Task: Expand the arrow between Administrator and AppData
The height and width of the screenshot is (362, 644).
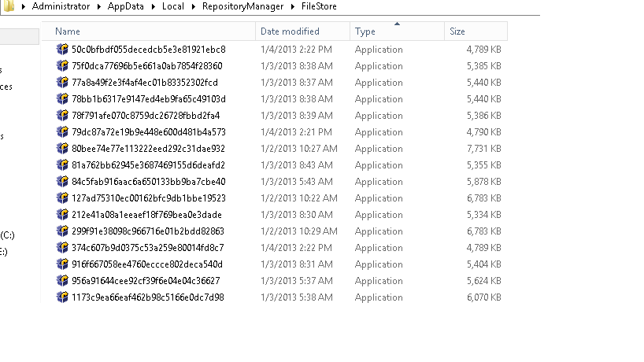Action: [x=98, y=6]
